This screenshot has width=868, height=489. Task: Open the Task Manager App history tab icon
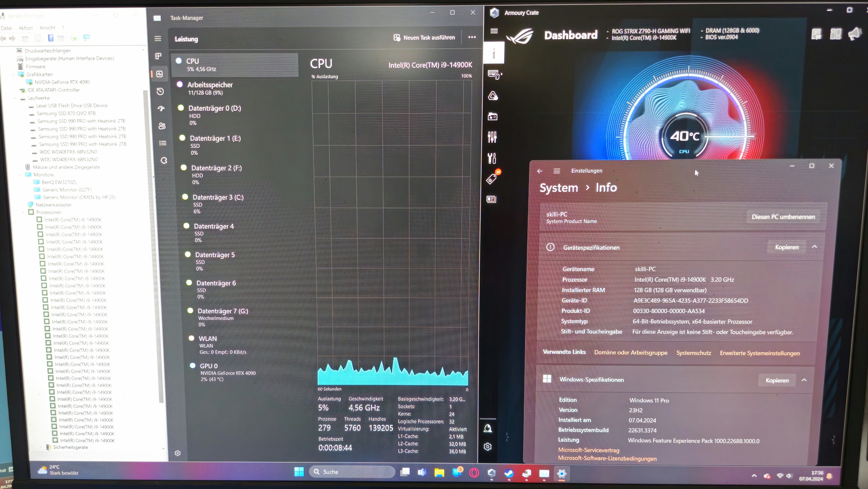(160, 91)
